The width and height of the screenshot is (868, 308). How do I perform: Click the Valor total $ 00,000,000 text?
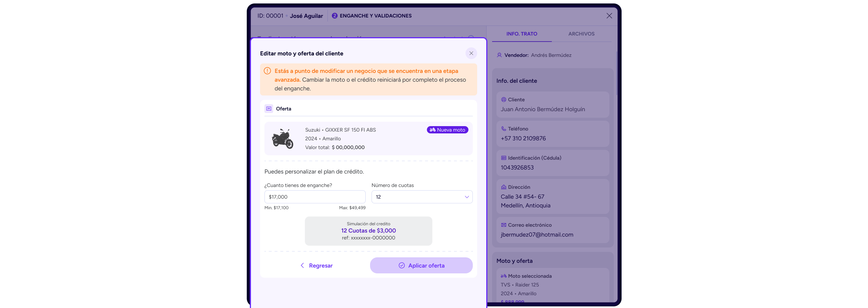pyautogui.click(x=335, y=147)
